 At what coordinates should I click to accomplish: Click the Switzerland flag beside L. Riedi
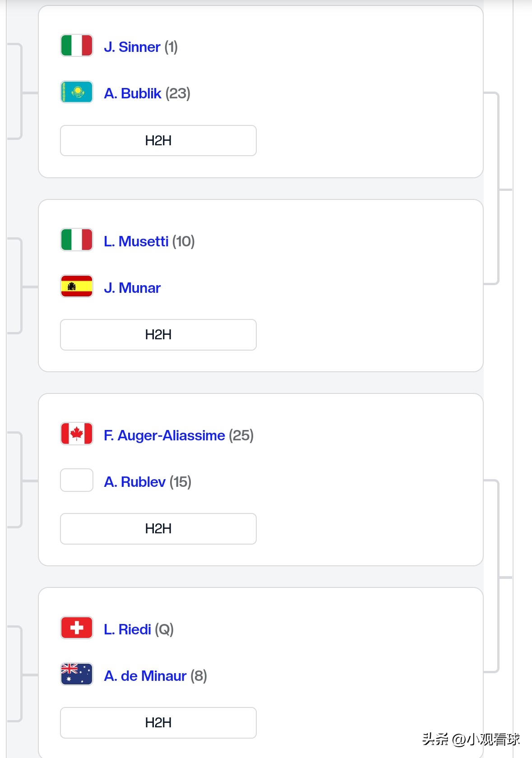(x=77, y=628)
